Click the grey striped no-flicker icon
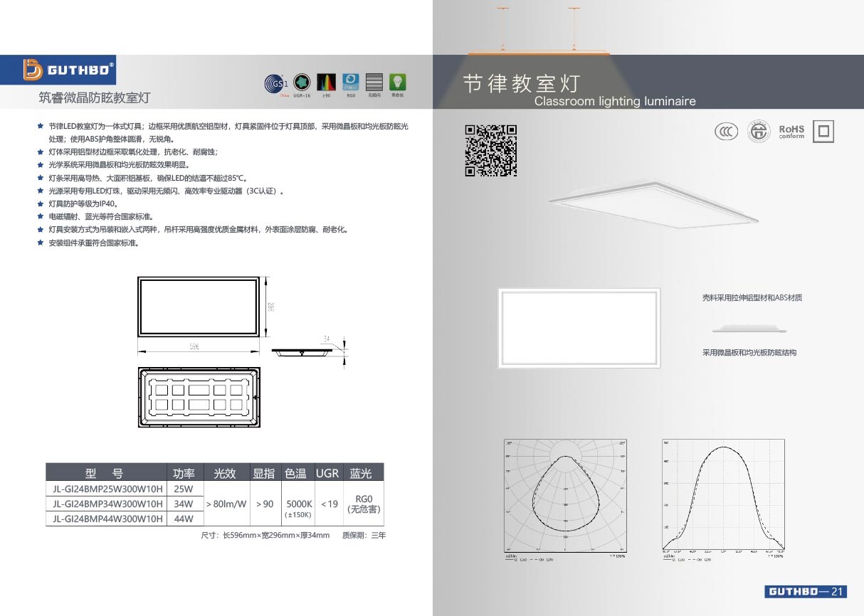 pos(374,81)
